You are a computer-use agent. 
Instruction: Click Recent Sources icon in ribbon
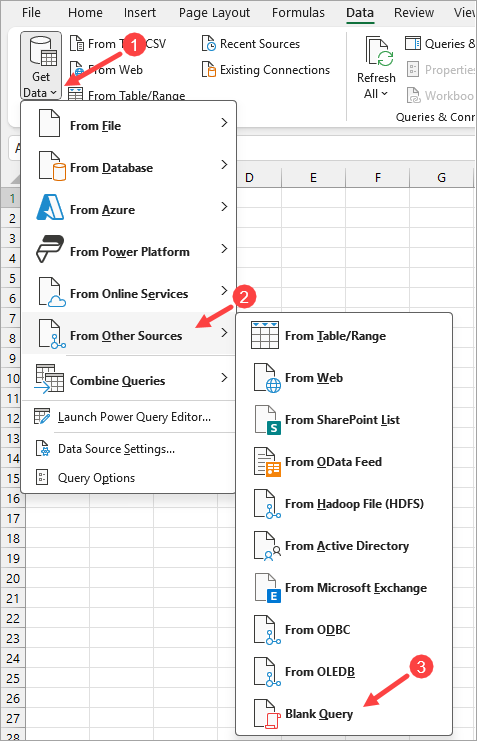tap(208, 43)
